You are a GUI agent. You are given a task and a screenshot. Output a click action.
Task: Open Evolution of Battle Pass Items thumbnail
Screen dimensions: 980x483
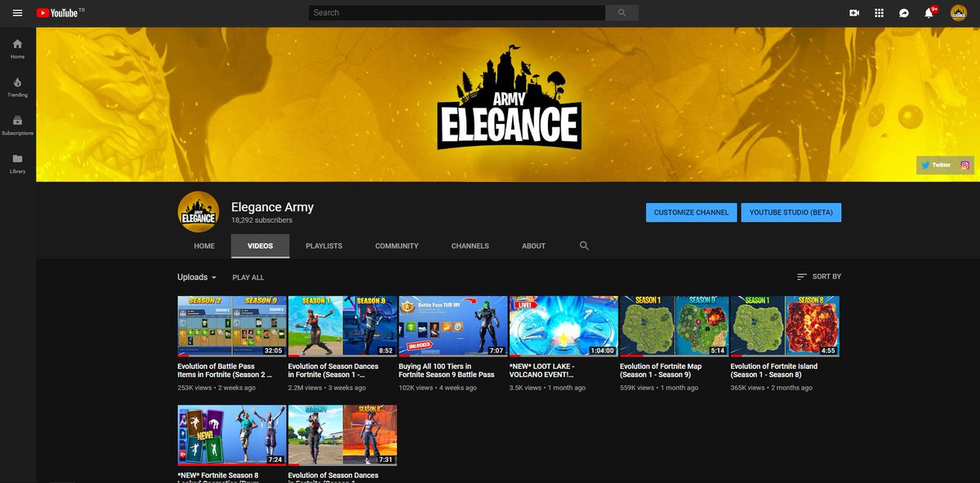point(232,326)
